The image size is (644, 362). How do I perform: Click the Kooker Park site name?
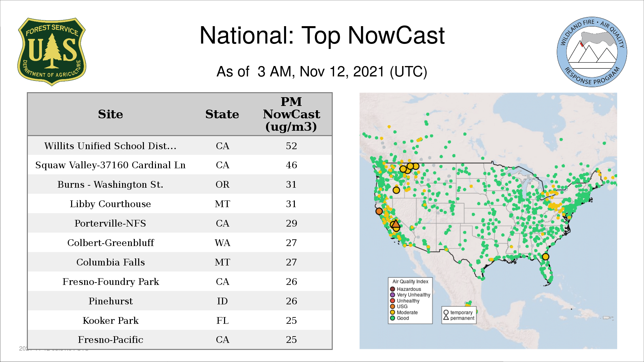pyautogui.click(x=110, y=320)
